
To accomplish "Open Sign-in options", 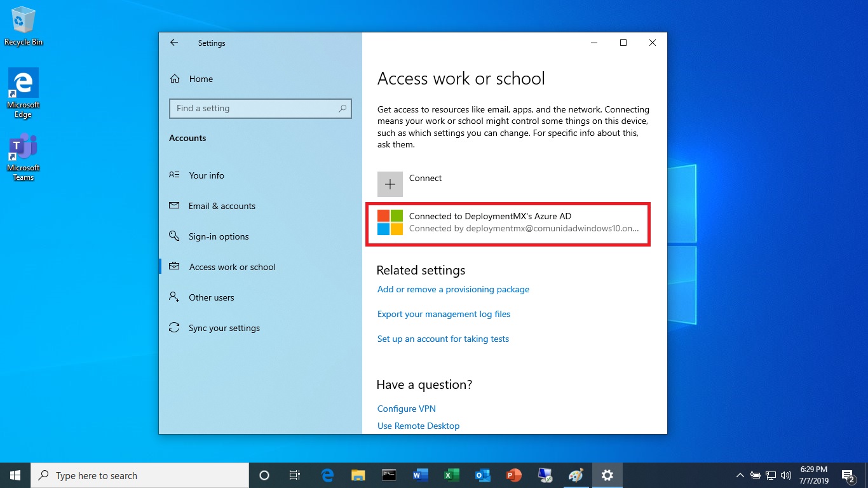I will pos(219,236).
